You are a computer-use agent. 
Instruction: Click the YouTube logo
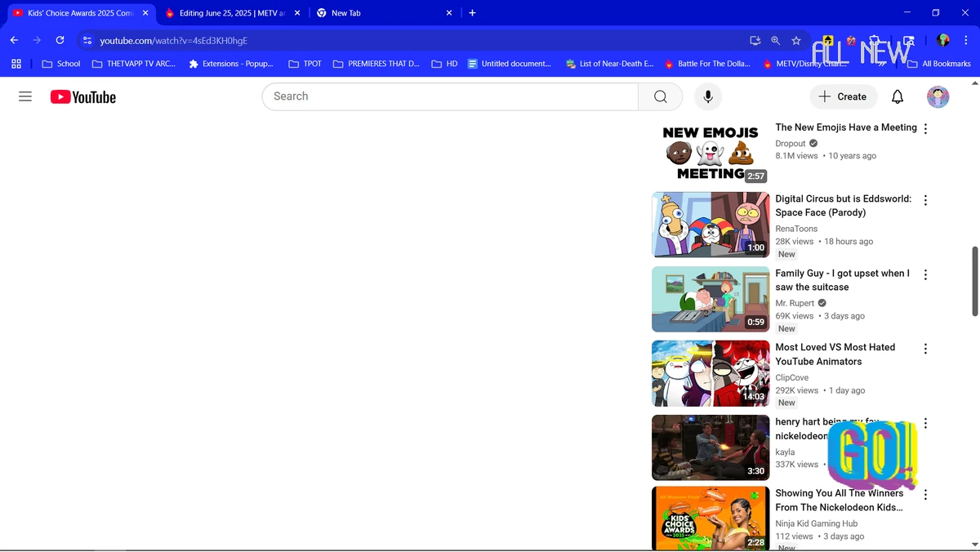(82, 96)
